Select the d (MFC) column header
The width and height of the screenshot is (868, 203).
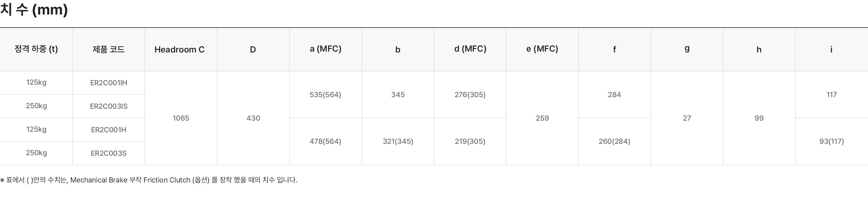[x=470, y=49]
